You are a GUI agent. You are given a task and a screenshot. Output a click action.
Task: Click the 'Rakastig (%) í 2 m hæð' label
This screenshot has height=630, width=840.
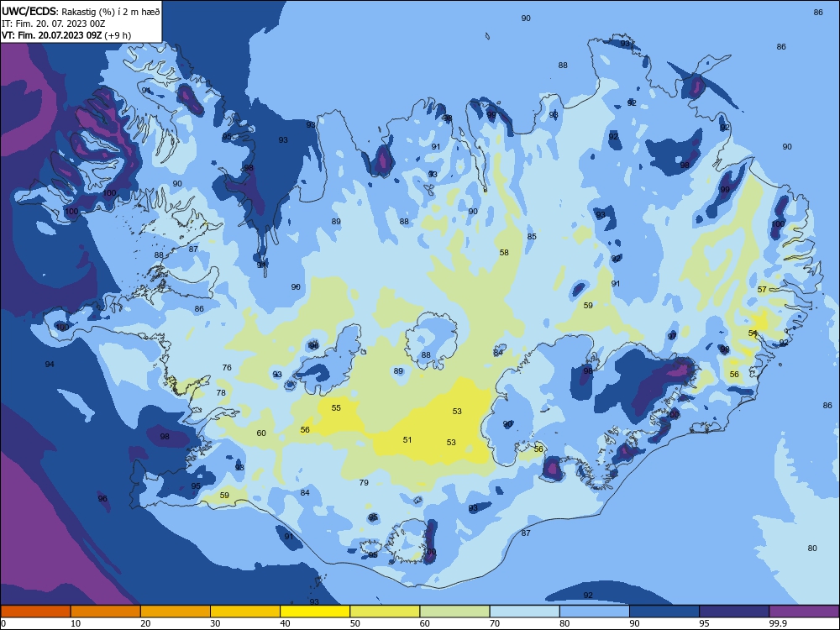pos(111,11)
